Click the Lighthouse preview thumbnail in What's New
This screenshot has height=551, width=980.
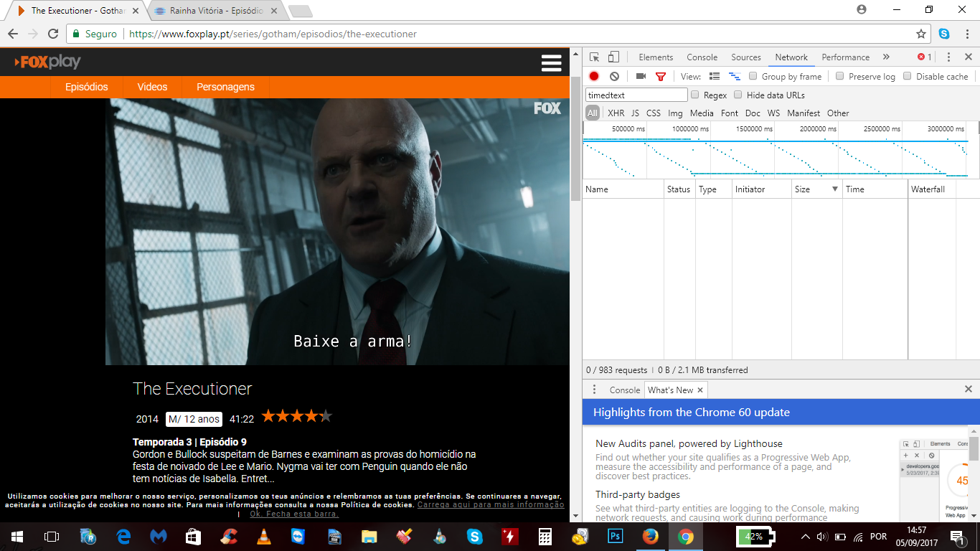pyautogui.click(x=934, y=480)
